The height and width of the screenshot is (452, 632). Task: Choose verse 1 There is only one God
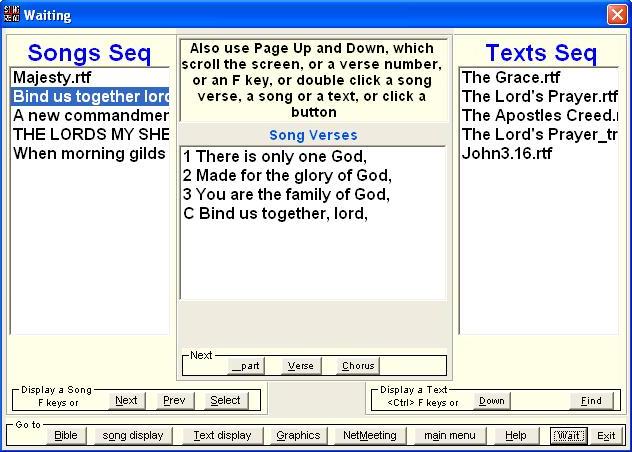pyautogui.click(x=313, y=156)
